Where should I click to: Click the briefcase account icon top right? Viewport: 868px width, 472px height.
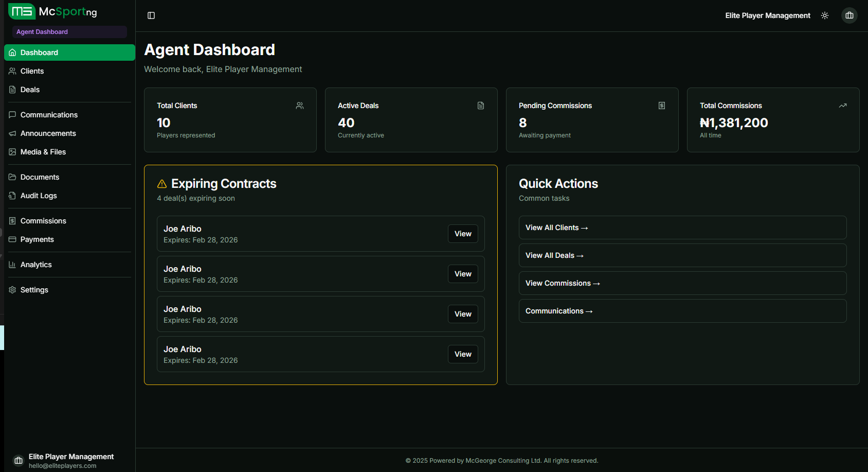849,15
